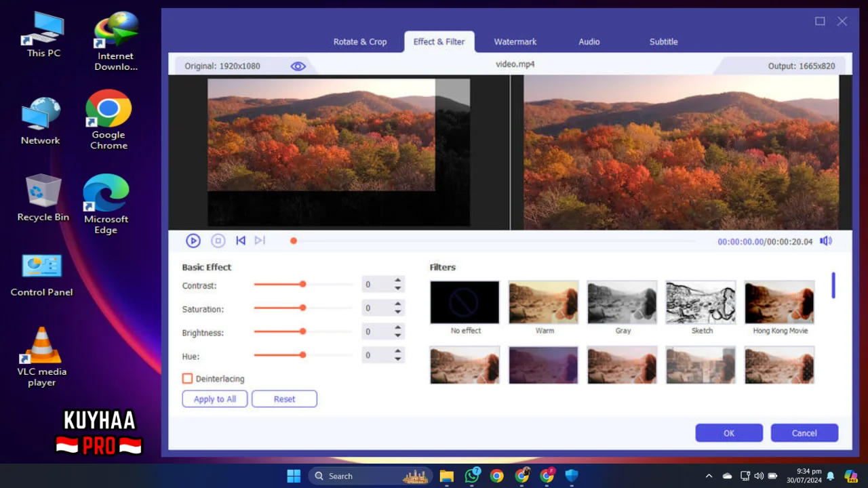Viewport: 868px width, 488px height.
Task: Show hidden system tray icons
Action: (709, 476)
